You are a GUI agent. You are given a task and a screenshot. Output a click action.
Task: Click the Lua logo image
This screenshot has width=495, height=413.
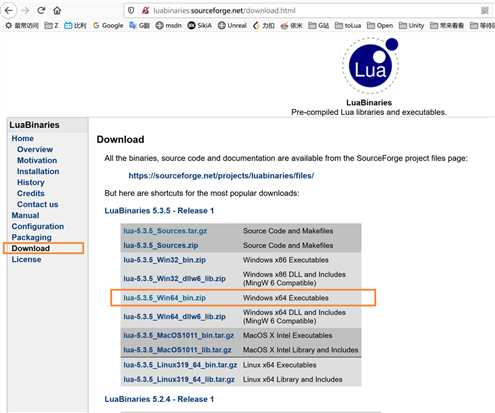click(371, 66)
